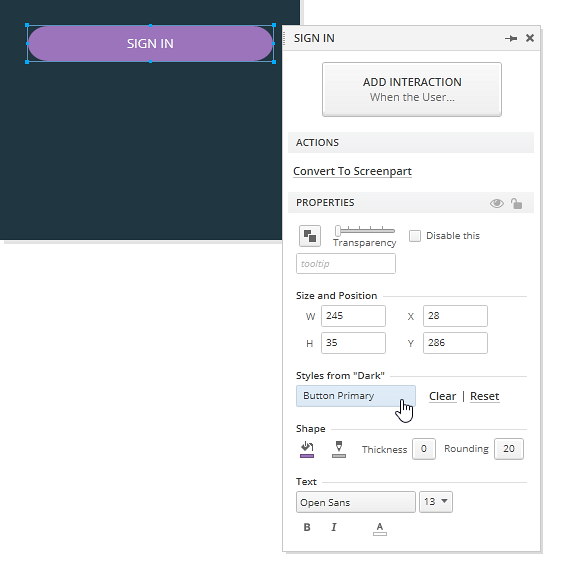
Task: Open the text color picker
Action: [380, 528]
